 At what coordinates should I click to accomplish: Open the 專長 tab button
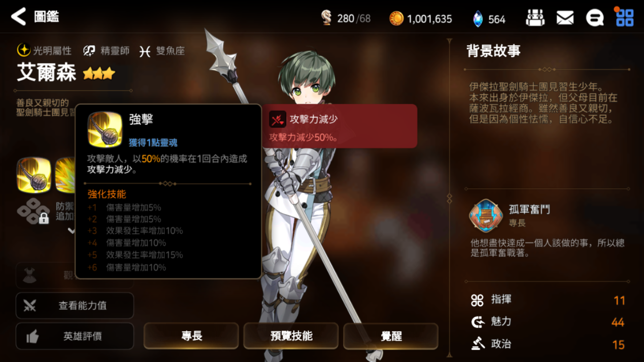(x=191, y=336)
